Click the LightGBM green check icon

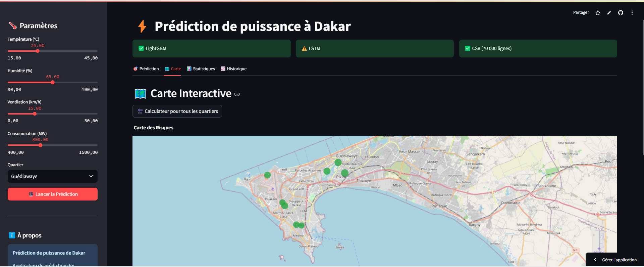point(141,48)
